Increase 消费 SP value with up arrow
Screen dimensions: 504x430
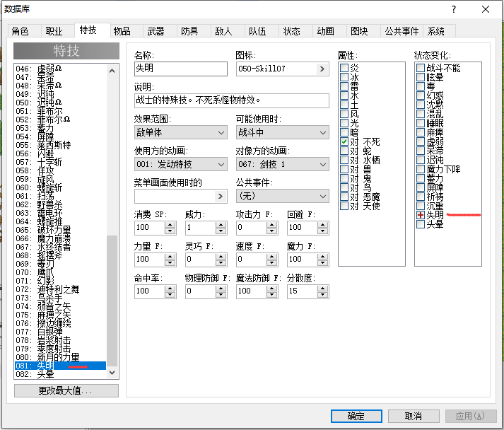[x=170, y=224]
